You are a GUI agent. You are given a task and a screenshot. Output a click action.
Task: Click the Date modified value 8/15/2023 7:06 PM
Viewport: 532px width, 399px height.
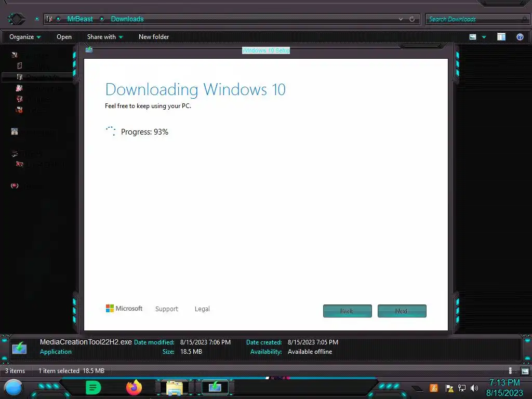(x=205, y=342)
